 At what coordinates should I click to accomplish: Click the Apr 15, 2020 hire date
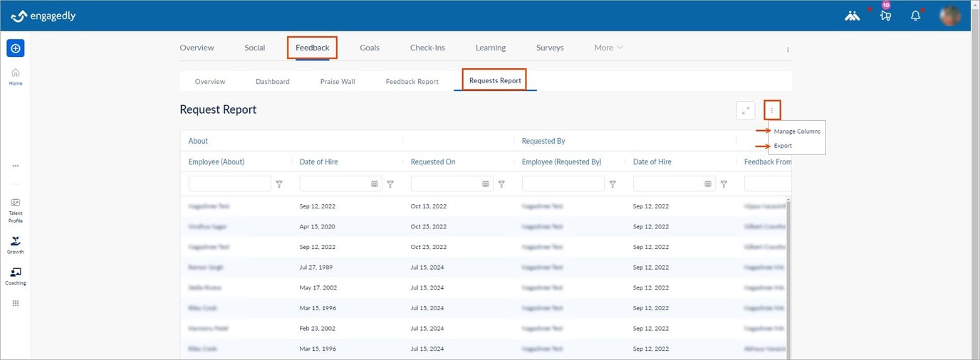[318, 227]
